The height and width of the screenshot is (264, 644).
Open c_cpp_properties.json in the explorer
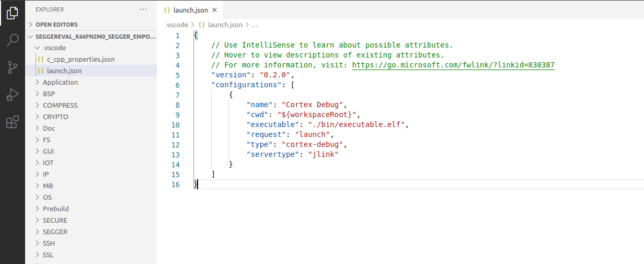click(80, 59)
